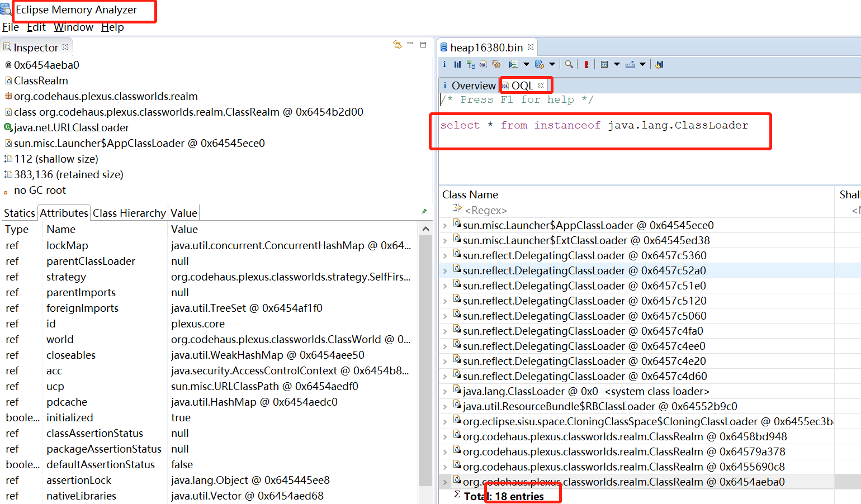861x504 pixels.
Task: Click the nativeLibraries attribute row
Action: point(210,496)
